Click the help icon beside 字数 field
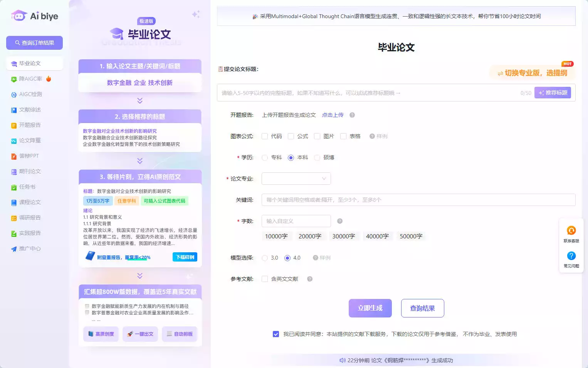588x368 pixels. click(x=339, y=221)
